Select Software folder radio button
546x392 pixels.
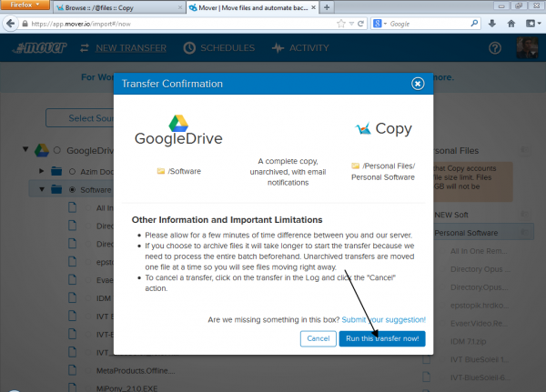(72, 190)
